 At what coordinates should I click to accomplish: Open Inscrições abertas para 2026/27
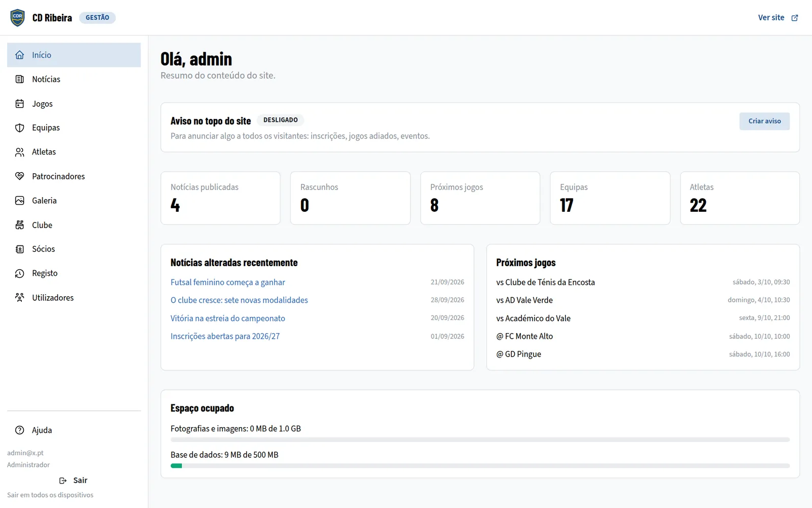click(x=225, y=336)
